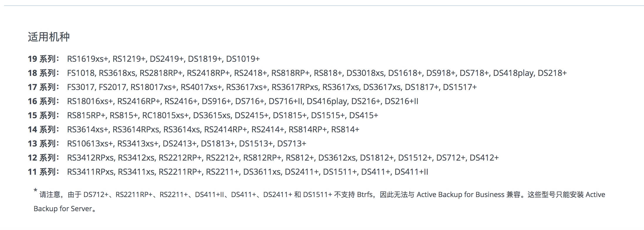Screen dimensions: 644x230
Task: Click DS1517+ model name
Action: coord(460,87)
